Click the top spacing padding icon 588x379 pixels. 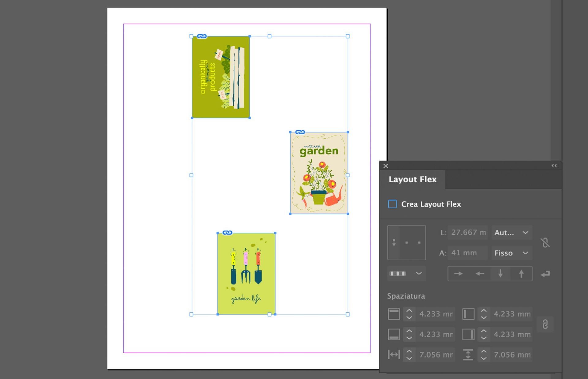[394, 314]
